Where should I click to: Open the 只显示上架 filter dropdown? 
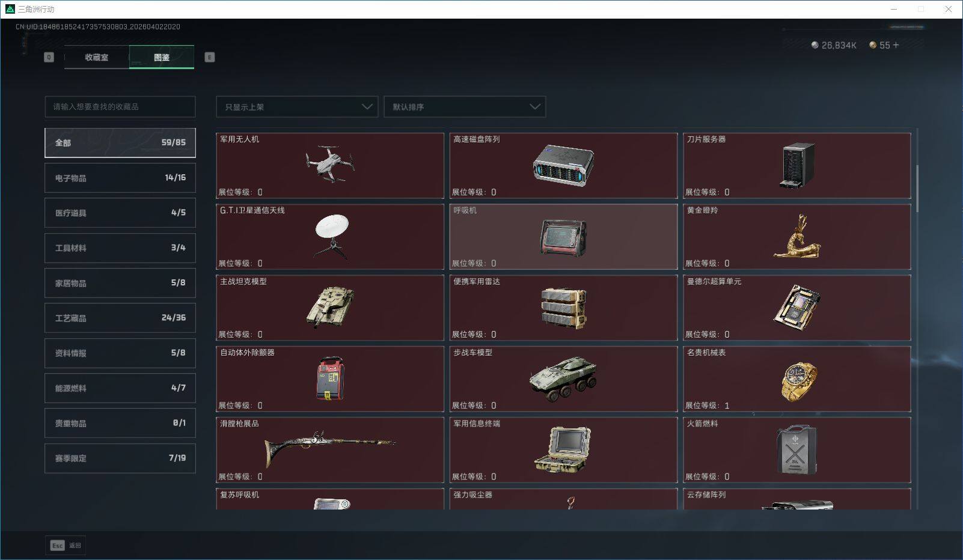296,106
